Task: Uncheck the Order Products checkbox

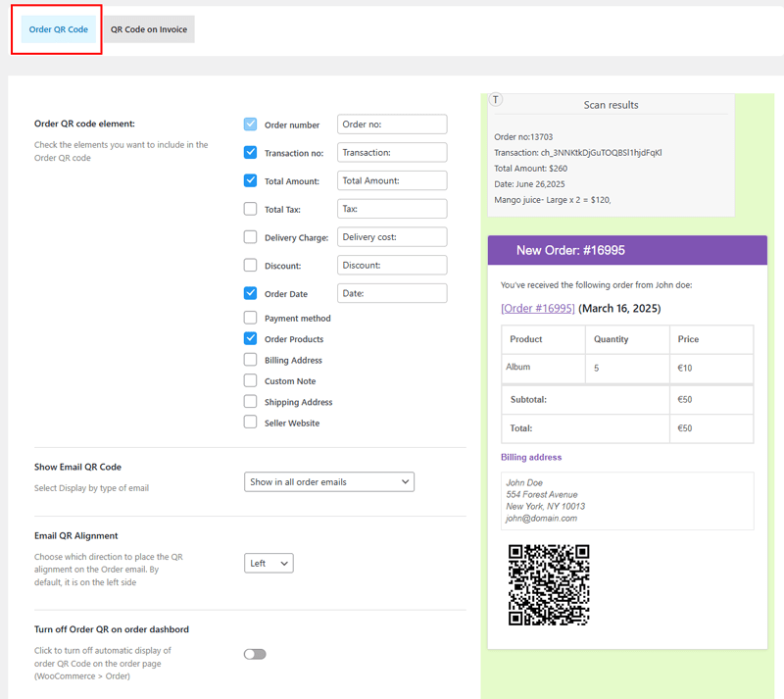Action: (251, 338)
